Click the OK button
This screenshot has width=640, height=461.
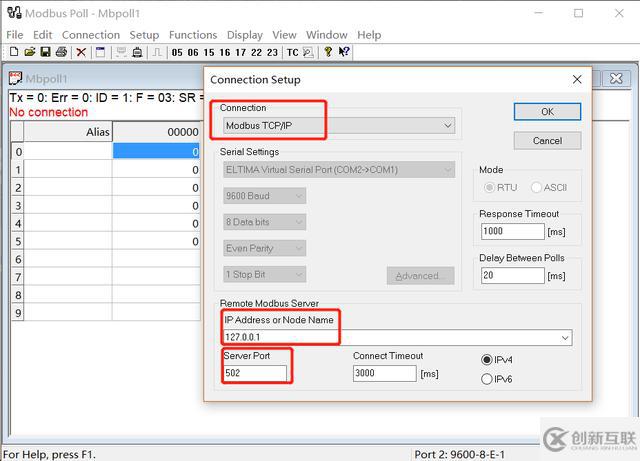547,111
